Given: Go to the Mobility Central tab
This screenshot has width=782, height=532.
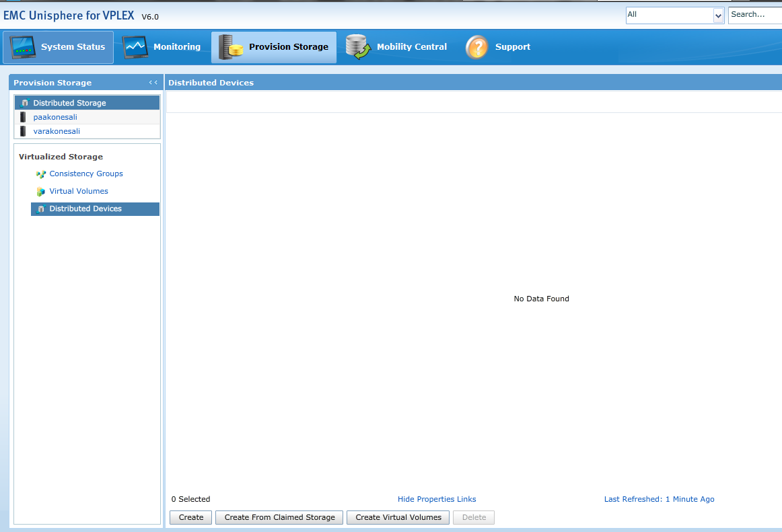Looking at the screenshot, I should 396,47.
